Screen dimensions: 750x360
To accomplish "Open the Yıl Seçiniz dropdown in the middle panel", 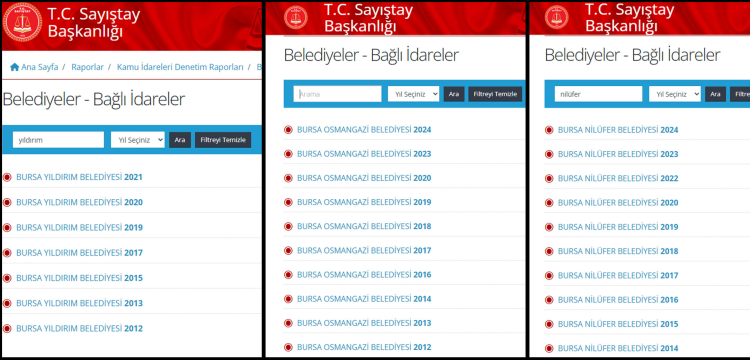I will pyautogui.click(x=413, y=94).
